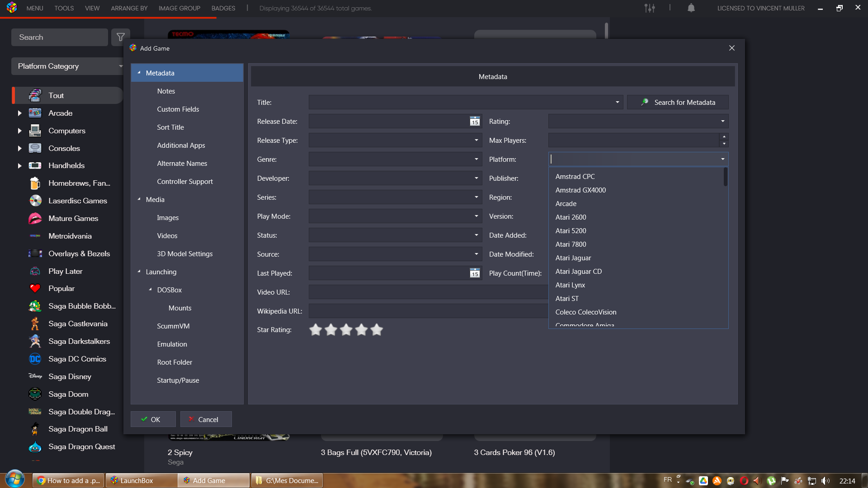Click the Windows Start orb

[15, 479]
